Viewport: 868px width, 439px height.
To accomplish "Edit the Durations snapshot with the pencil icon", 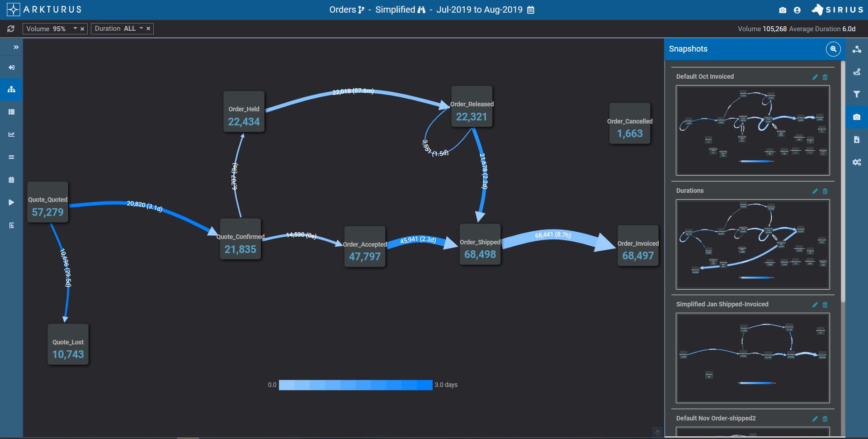I will (x=815, y=191).
